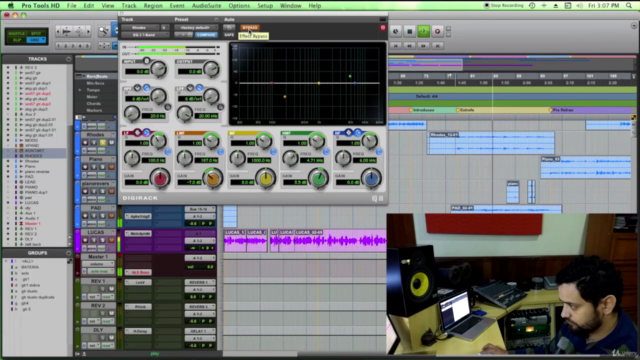This screenshot has height=360, width=640.
Task: Click the Go to End transport button
Action: tap(437, 46)
